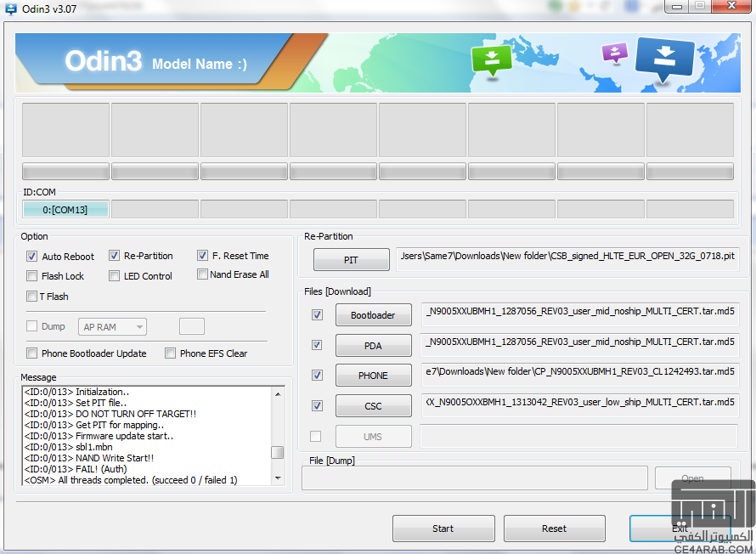Click the PDA file path field
The image size is (756, 554).
[580, 345]
